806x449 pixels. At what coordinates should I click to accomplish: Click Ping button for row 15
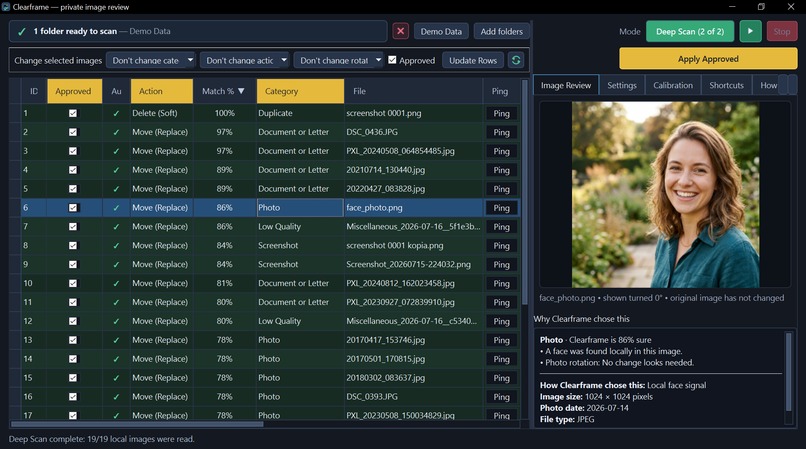point(501,378)
